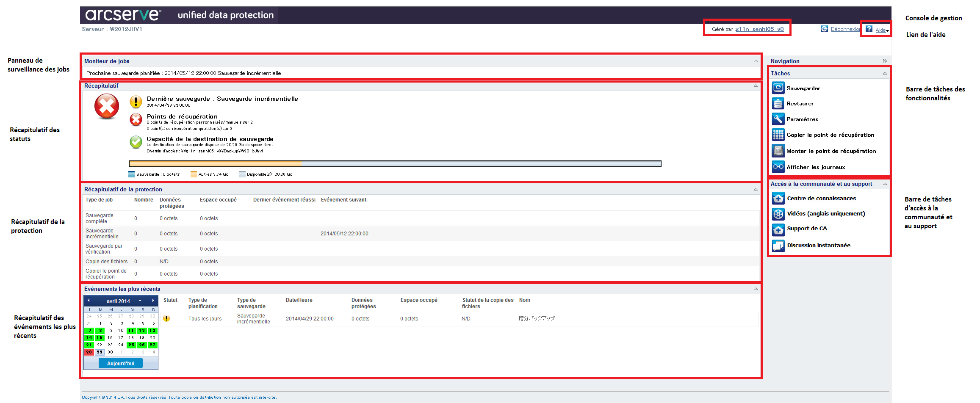Screen dimensions: 980x403
Task: Select day 21 in the April calendar
Action: [89, 345]
